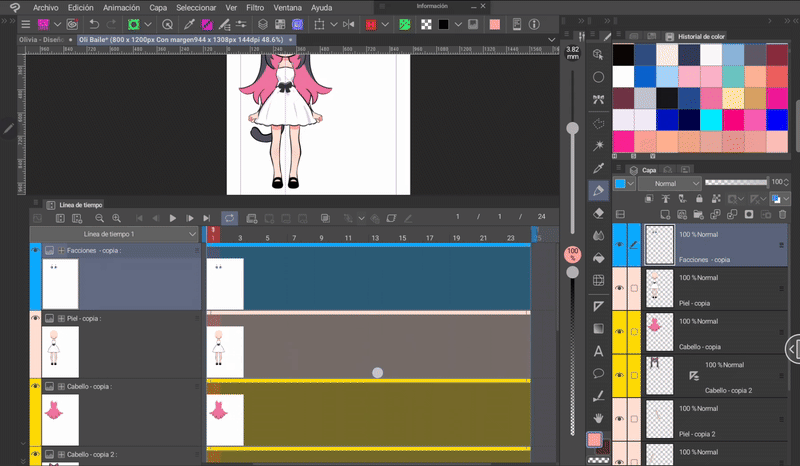The image size is (800, 466).
Task: Pick the white swatch in Historial de color
Action: click(x=624, y=75)
